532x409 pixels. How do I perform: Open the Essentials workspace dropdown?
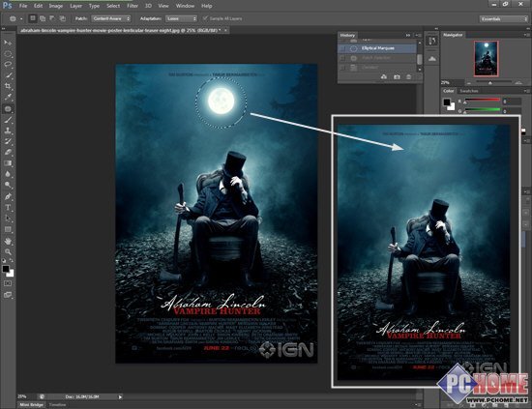pyautogui.click(x=504, y=19)
